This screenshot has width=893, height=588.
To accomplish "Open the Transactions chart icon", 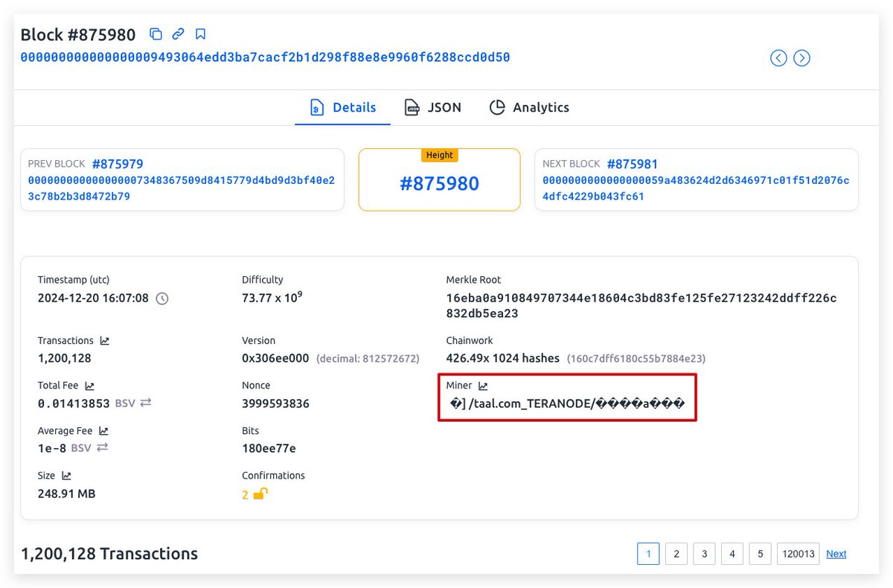I will 104,340.
